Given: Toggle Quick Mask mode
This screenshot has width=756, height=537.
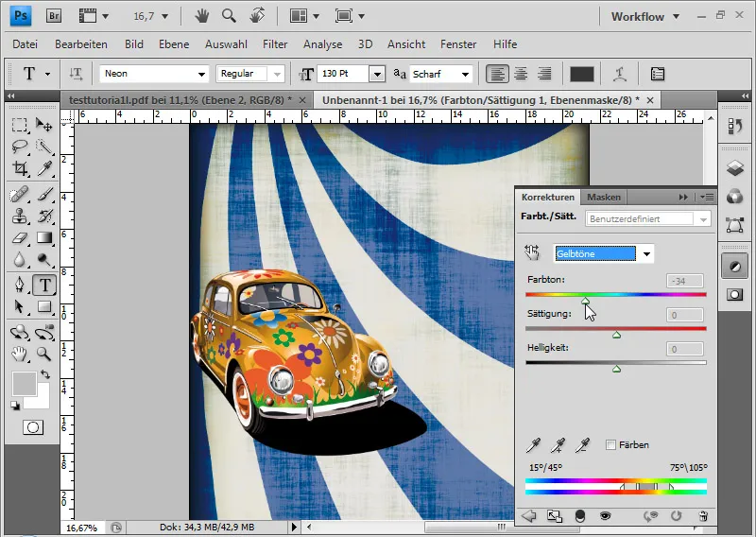Looking at the screenshot, I should [33, 427].
